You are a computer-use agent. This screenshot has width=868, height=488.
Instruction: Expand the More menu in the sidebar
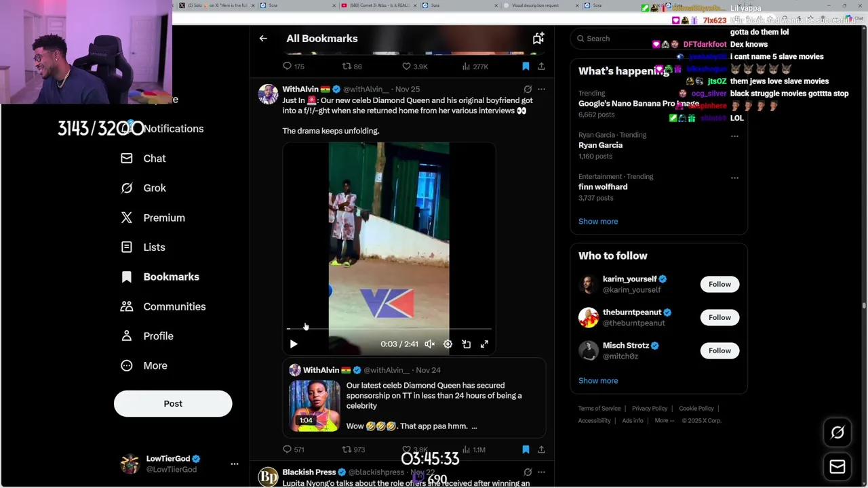pyautogui.click(x=144, y=366)
